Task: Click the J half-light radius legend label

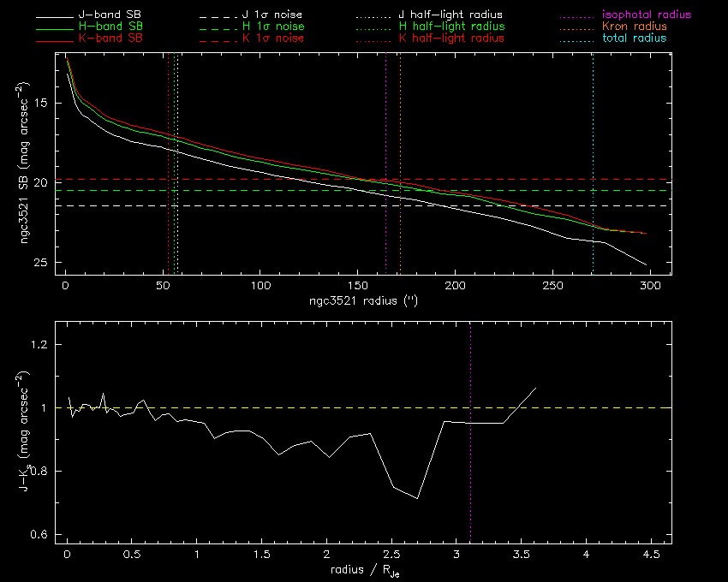Action: (x=451, y=15)
